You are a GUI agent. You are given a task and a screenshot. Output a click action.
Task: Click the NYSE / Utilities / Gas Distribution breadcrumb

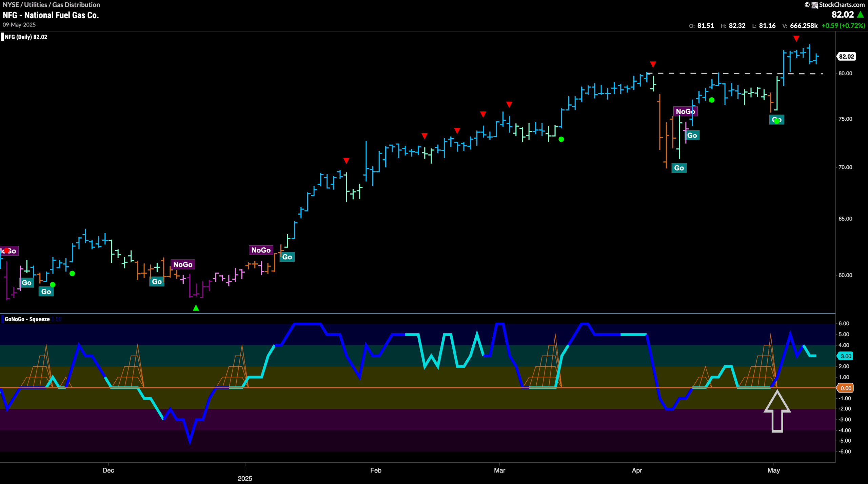click(x=51, y=5)
